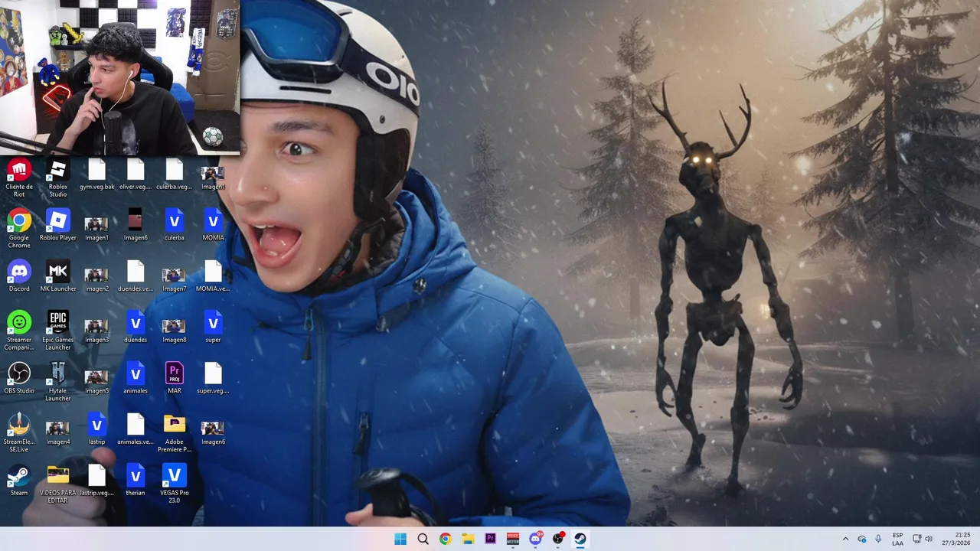The height and width of the screenshot is (551, 980).
Task: Open Premiere Pro from the taskbar
Action: click(490, 539)
